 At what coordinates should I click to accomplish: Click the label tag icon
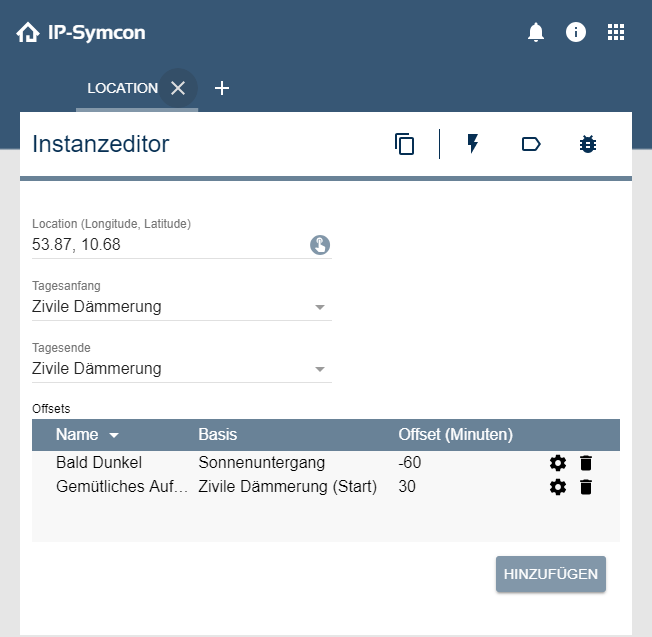point(531,144)
